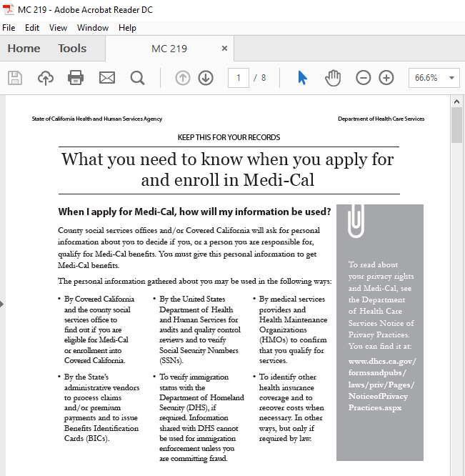Click heading 'When I apply for Medi-Cal'
Image resolution: width=465 pixels, height=476 pixels.
(x=194, y=212)
